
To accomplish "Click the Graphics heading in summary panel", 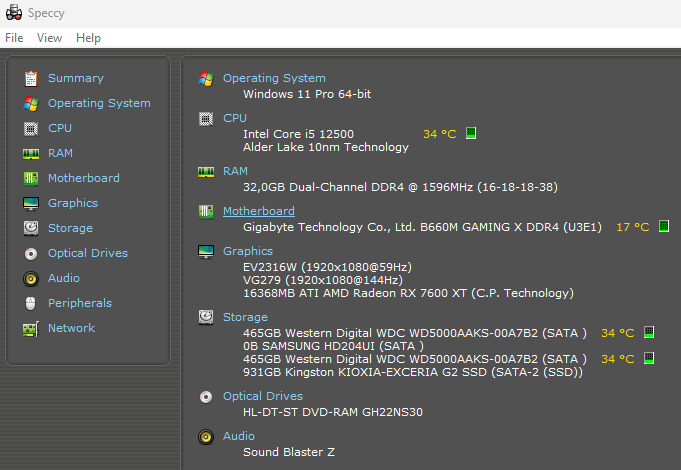I will pyautogui.click(x=248, y=251).
